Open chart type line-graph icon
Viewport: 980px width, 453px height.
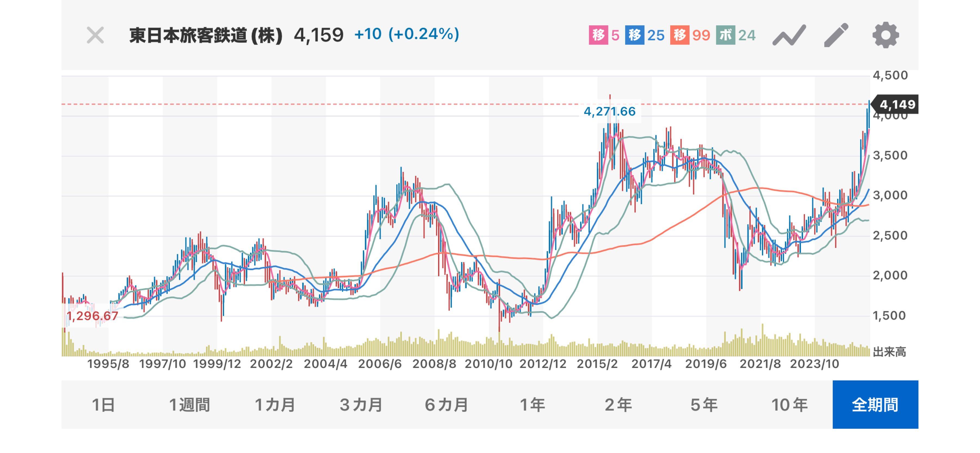[x=789, y=35]
